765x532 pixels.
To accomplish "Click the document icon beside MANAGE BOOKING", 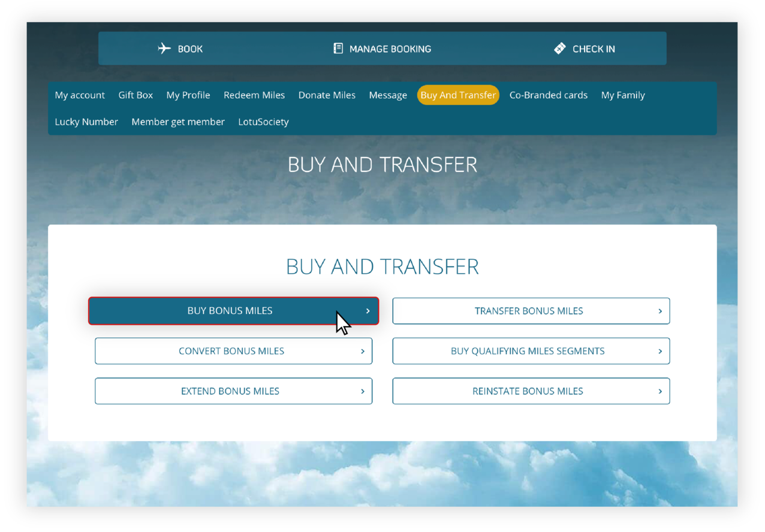I will pos(338,49).
